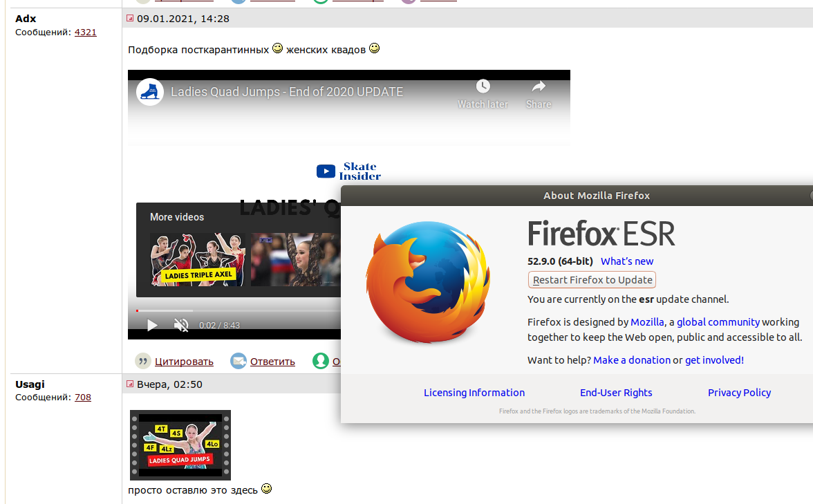Click the quote icon next to Цитировать
The width and height of the screenshot is (813, 504).
[x=143, y=361]
